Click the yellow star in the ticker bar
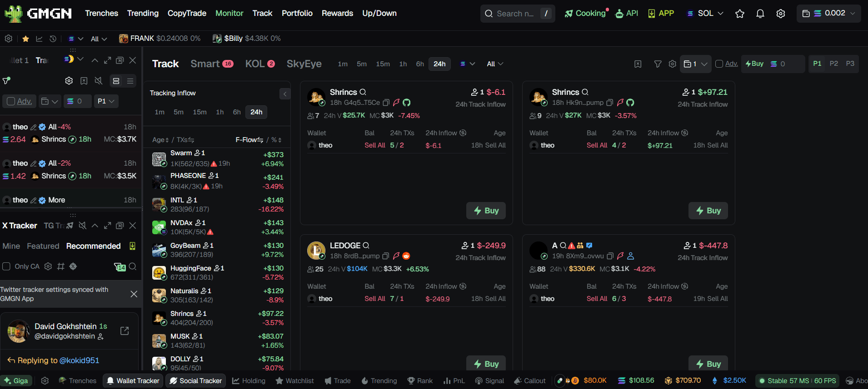The width and height of the screenshot is (868, 389). [26, 39]
